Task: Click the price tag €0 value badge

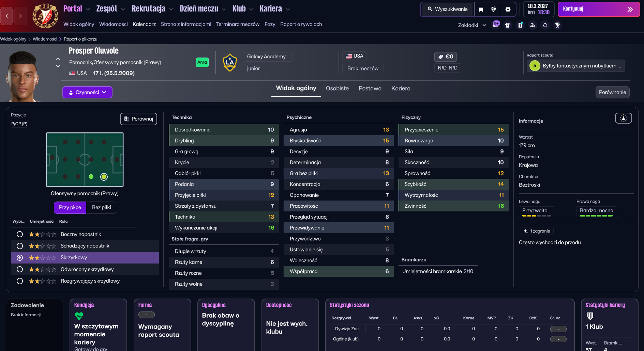Action: [x=446, y=57]
